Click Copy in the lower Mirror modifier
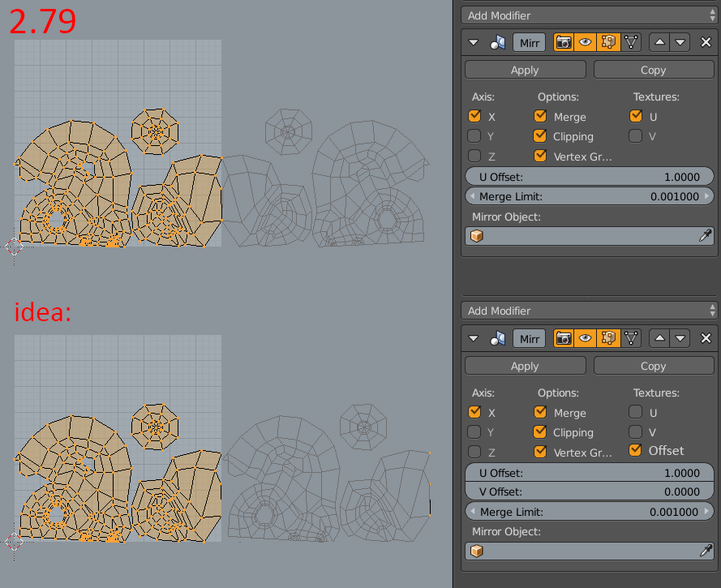 [654, 366]
